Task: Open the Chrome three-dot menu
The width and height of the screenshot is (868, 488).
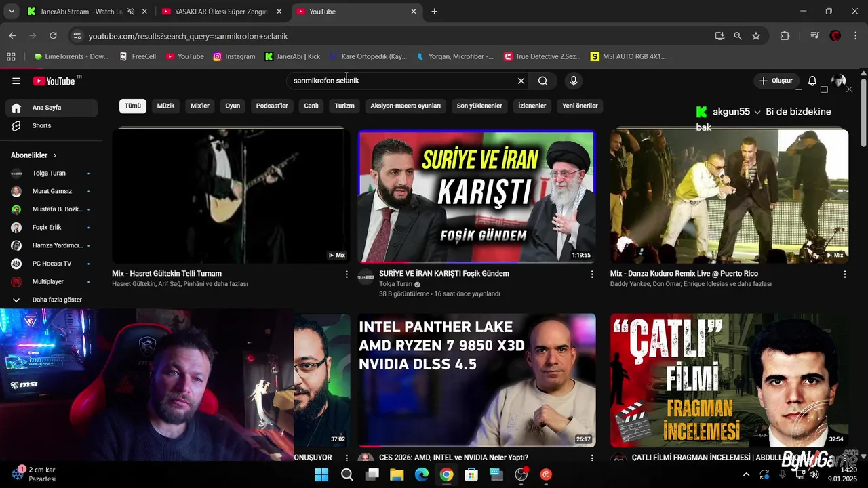Action: [x=856, y=36]
